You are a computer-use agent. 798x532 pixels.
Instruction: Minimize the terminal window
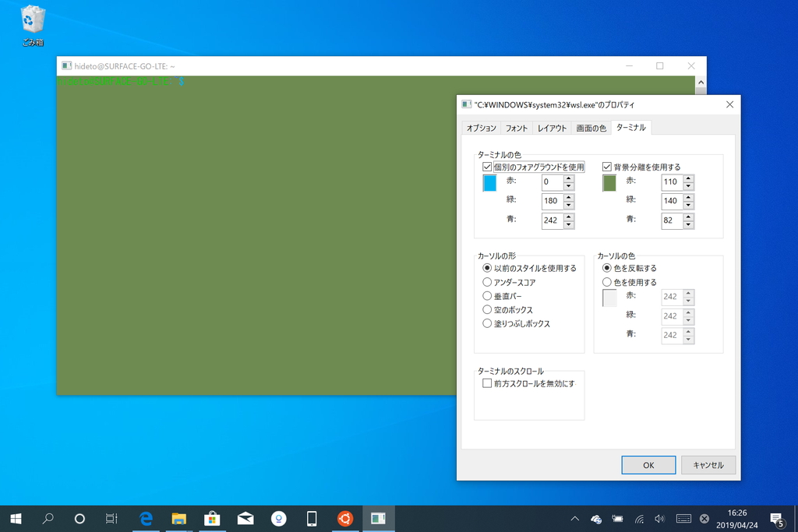point(629,65)
